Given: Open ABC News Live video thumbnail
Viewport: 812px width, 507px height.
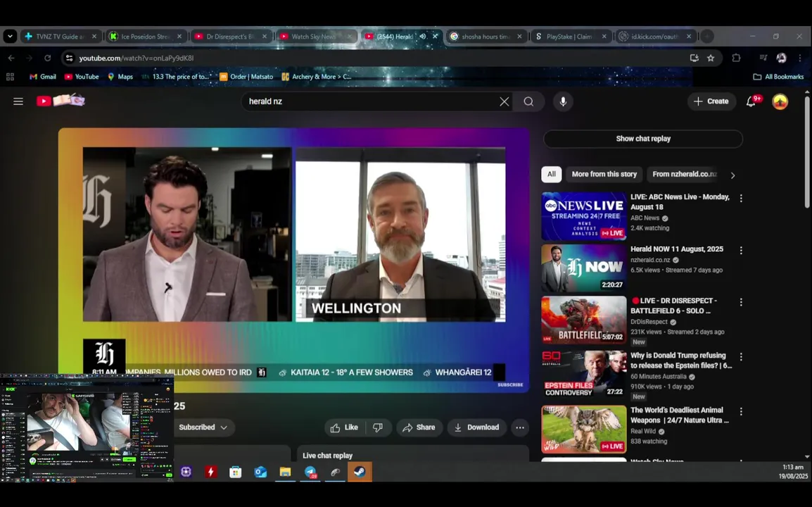Looking at the screenshot, I should click(583, 216).
